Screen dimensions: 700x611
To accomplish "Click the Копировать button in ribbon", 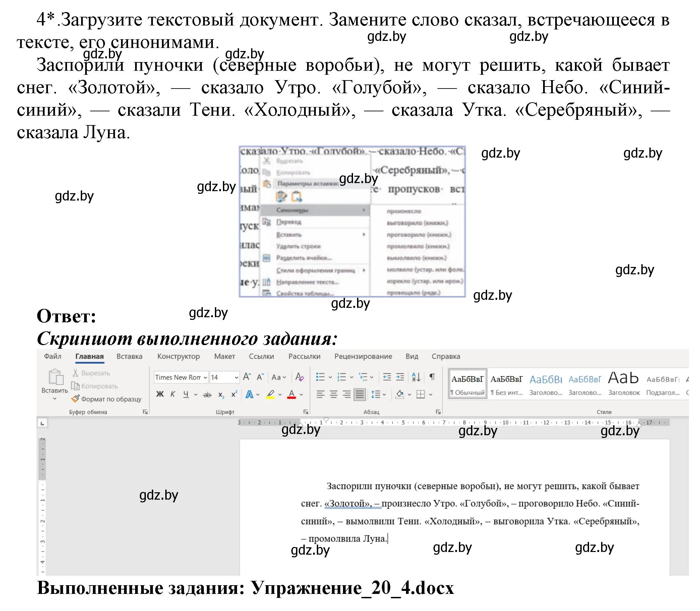I will click(94, 386).
